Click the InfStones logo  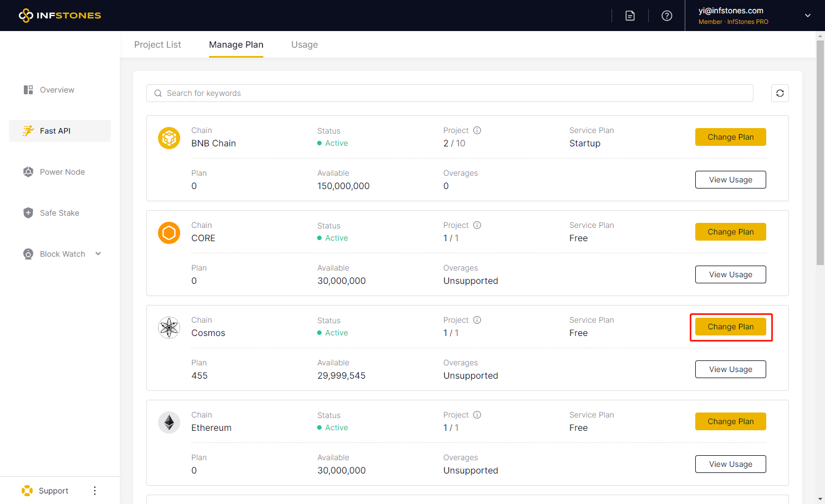60,16
